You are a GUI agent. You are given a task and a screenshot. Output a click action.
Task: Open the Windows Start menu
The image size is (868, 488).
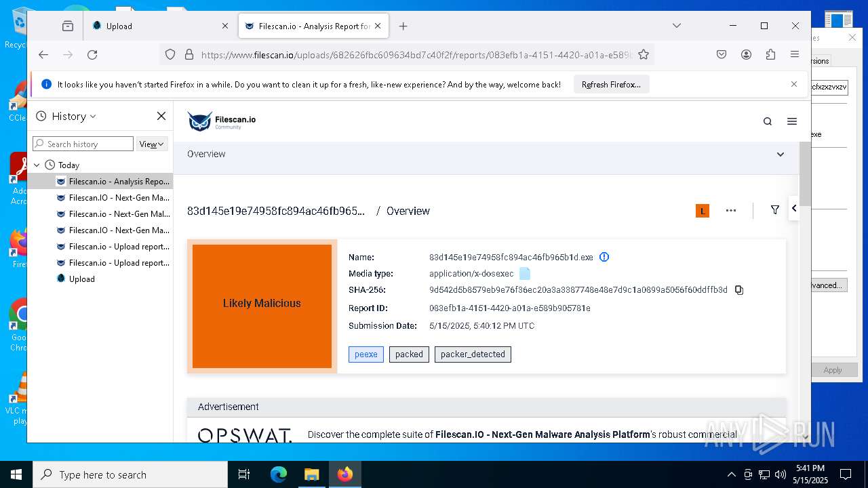[16, 474]
